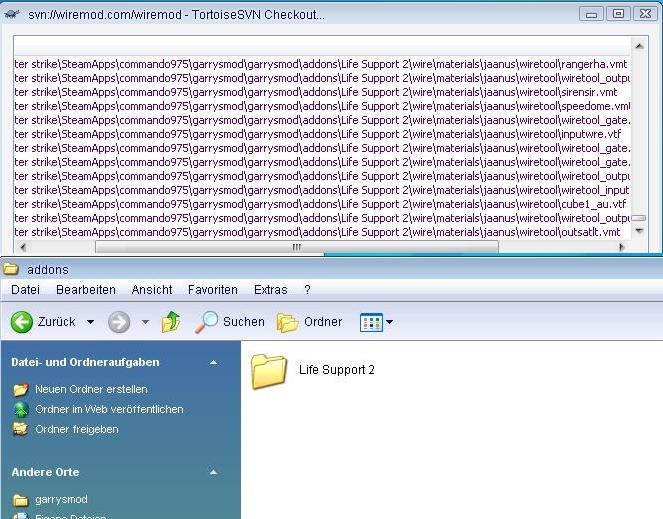This screenshot has width=663, height=519.
Task: Click the grey forward arrow icon
Action: click(119, 322)
